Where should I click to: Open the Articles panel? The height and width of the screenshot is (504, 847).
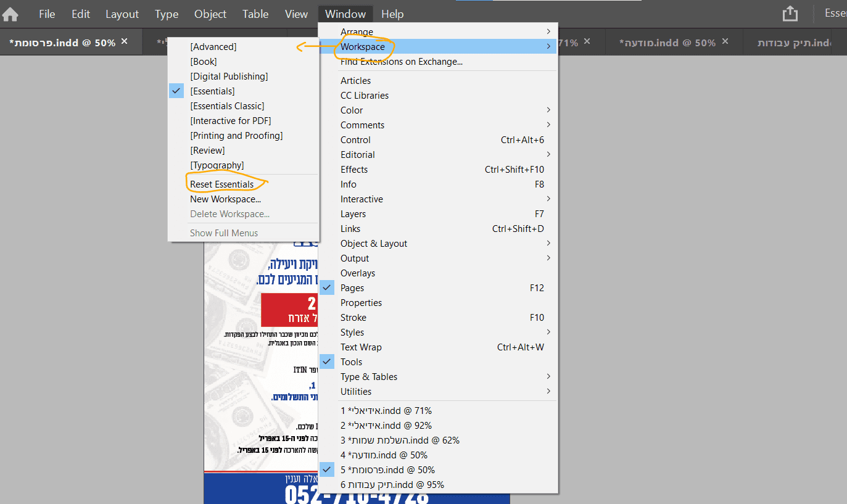point(438,81)
